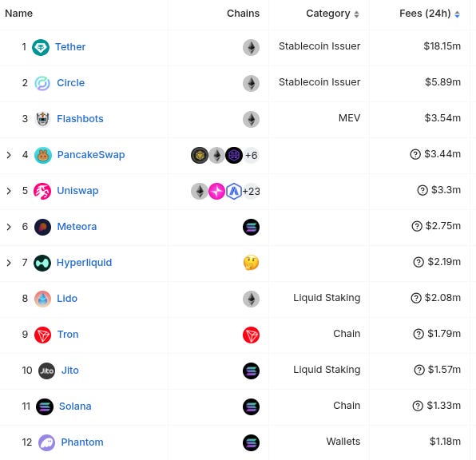Click the +23 chains badge for Uniswap
This screenshot has height=460, width=476.
click(x=252, y=192)
